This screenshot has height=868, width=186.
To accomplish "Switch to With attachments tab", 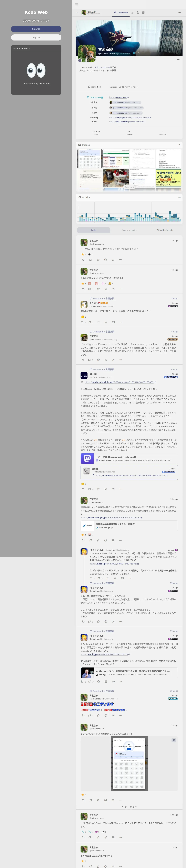I will coord(164,230).
